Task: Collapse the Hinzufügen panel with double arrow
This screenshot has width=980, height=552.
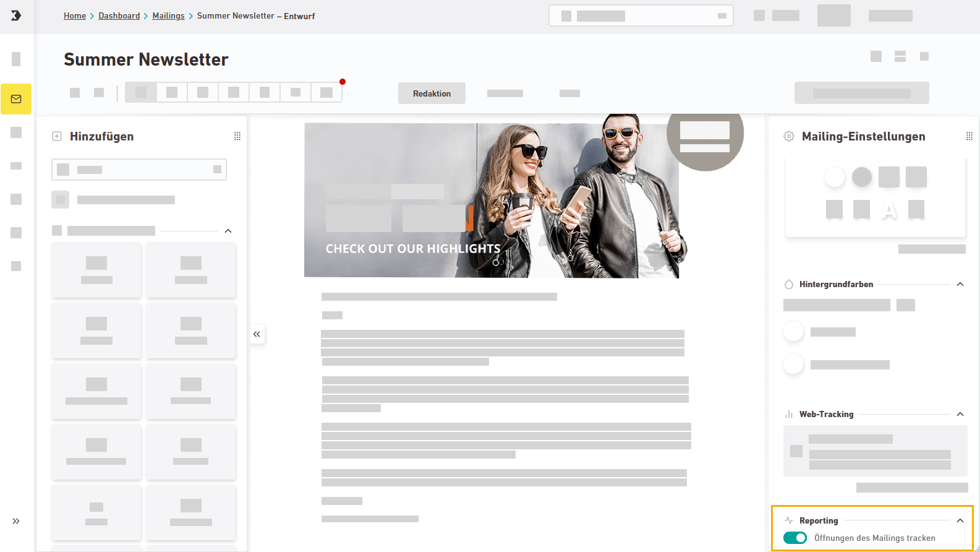Action: click(x=257, y=334)
